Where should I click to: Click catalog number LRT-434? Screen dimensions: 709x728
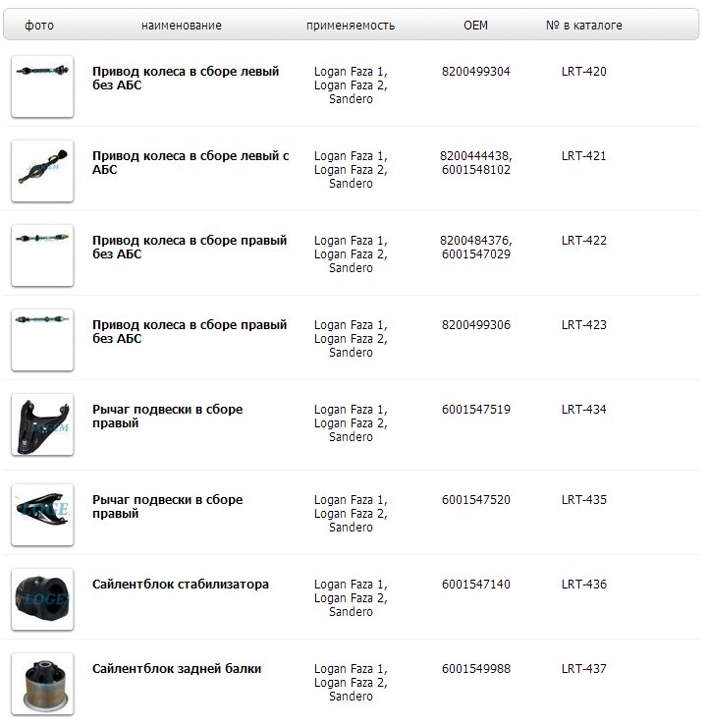coord(584,410)
